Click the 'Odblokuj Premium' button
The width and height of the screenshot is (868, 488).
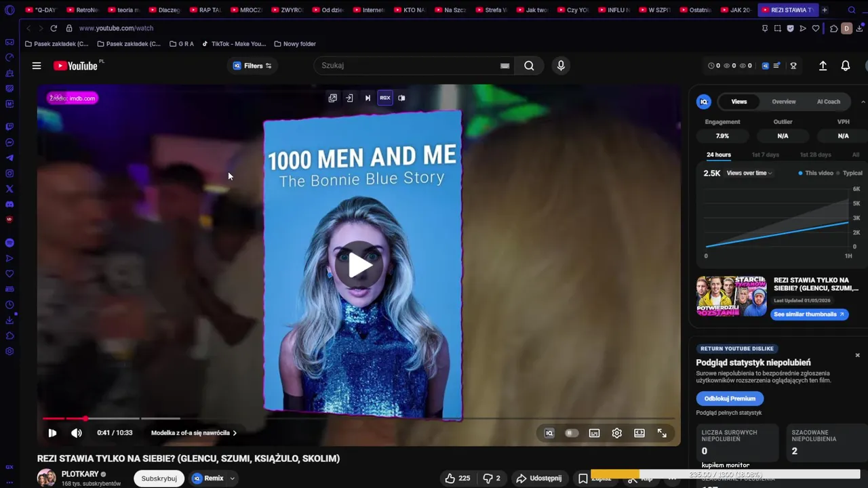(730, 399)
